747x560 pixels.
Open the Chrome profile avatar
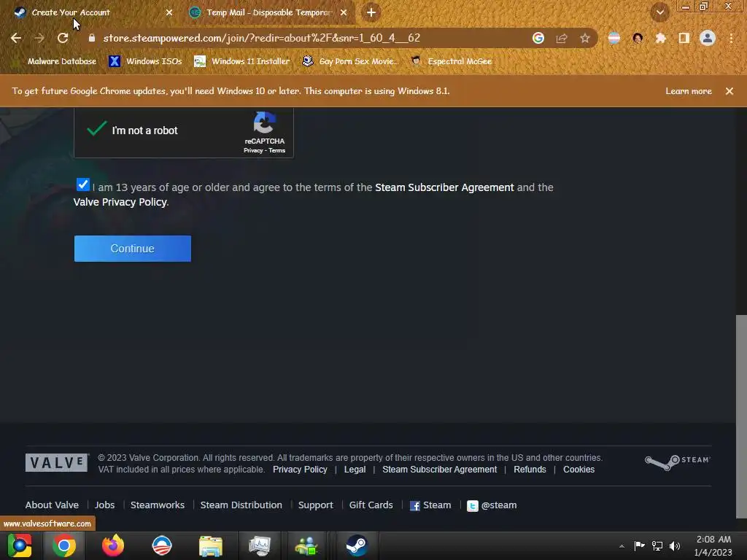708,38
